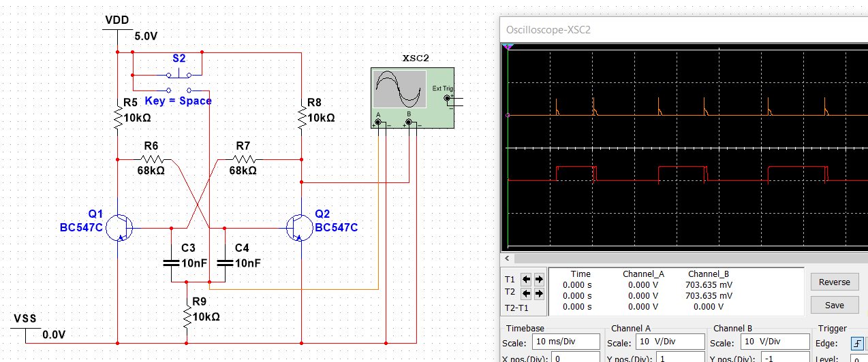The image size is (868, 362).
Task: Select capacitor C3 symbol
Action: pyautogui.click(x=170, y=262)
